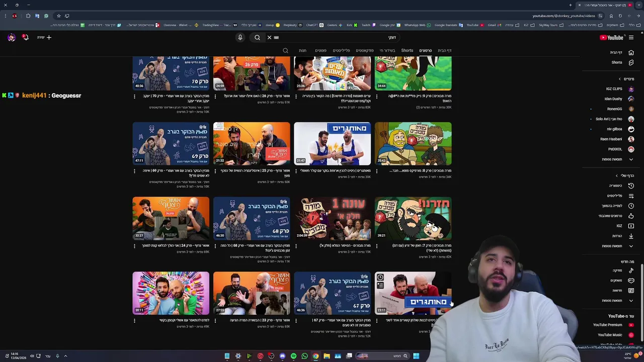Switch to the בשידור חי live tab
Viewport: 644px width, 362px height.
pos(387,50)
